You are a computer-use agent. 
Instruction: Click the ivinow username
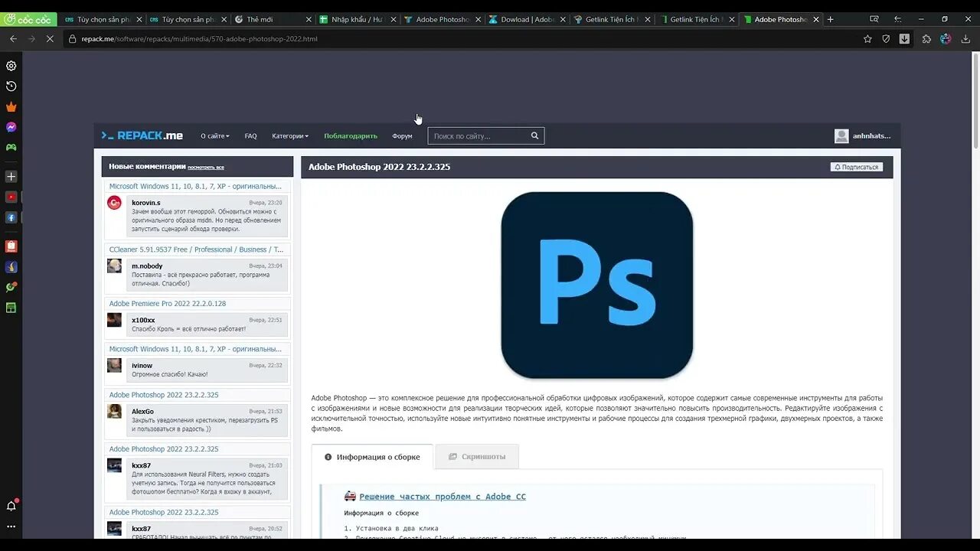coord(142,366)
